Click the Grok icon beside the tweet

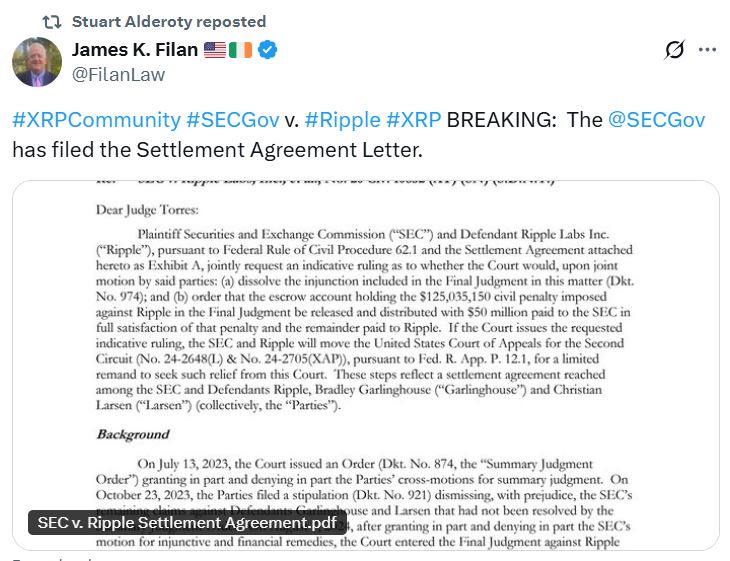674,50
